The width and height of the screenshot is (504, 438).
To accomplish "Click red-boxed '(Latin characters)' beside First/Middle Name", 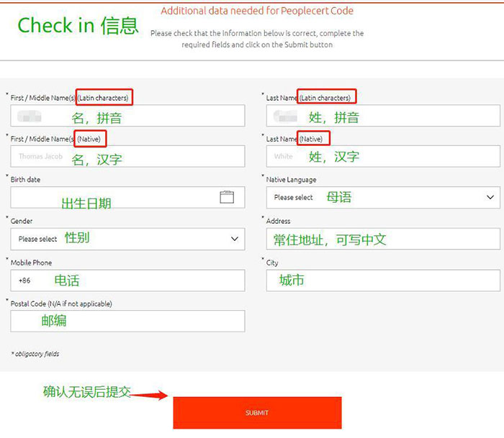I will point(104,98).
